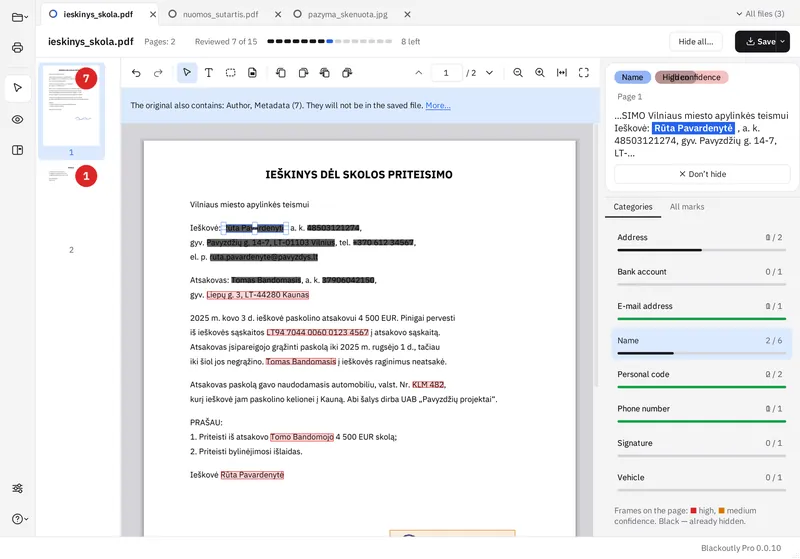Open the help menu icon in sidebar
Screen dimensions: 800x559
pyautogui.click(x=19, y=519)
